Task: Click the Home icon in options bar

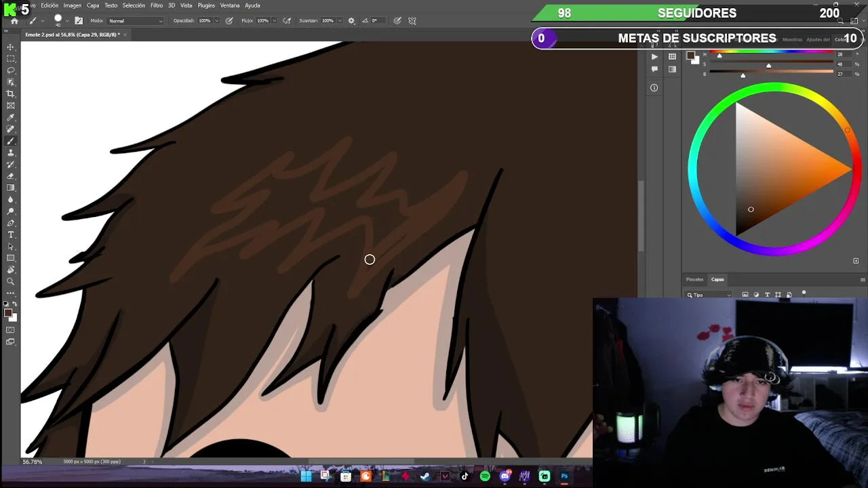Action: (14, 21)
